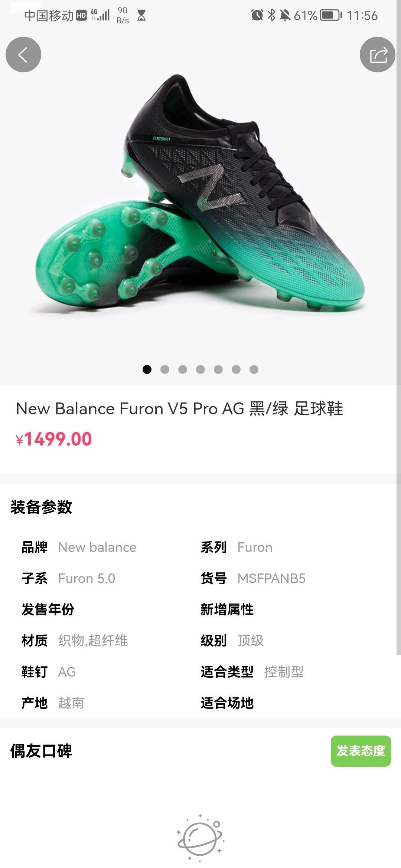Tap the alarm clock status icon

click(257, 15)
